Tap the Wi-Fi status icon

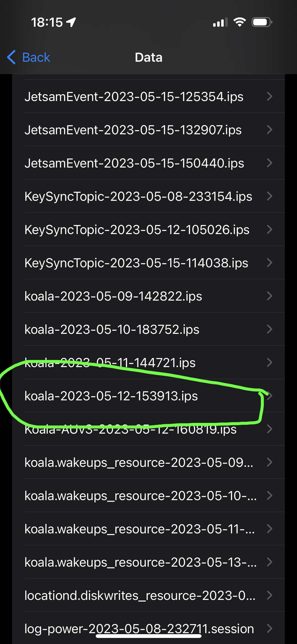coord(240,22)
